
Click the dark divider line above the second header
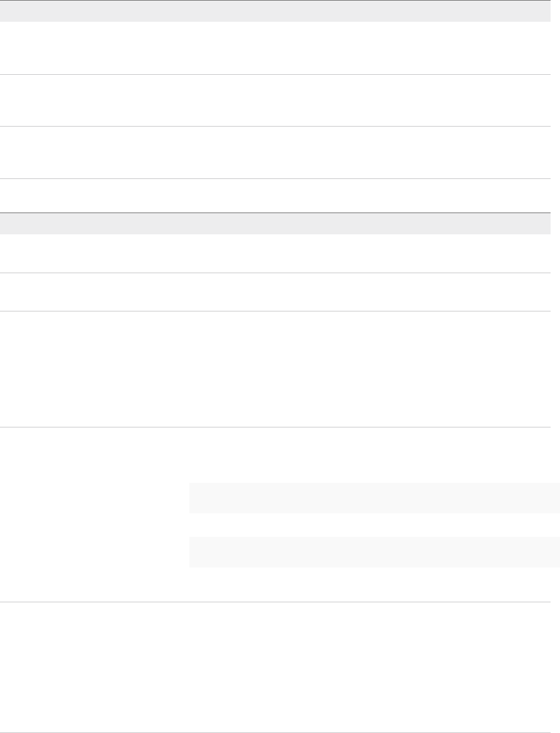coord(275,213)
